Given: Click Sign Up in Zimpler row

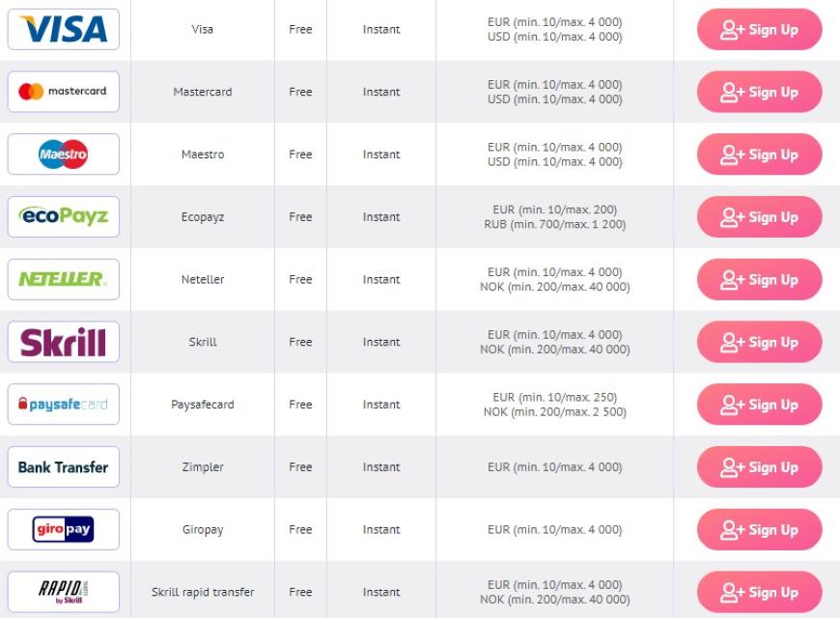Looking at the screenshot, I should 759,466.
